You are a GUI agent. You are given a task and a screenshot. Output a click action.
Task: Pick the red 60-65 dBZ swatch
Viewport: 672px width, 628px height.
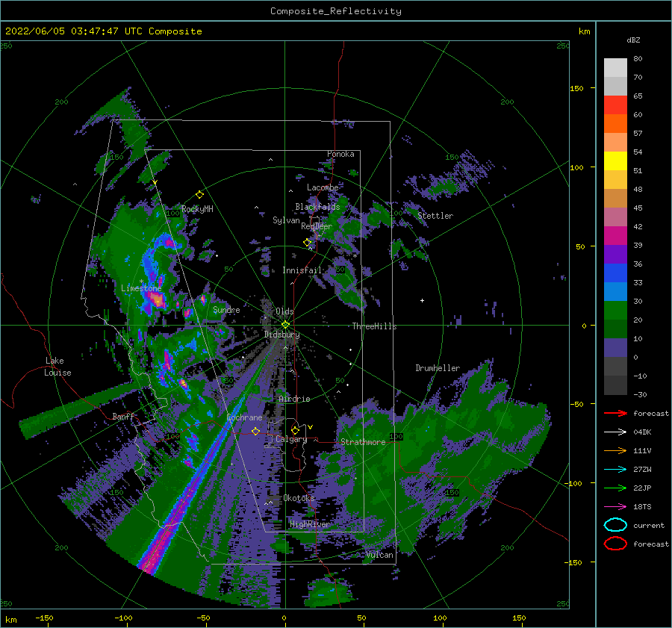pos(615,105)
